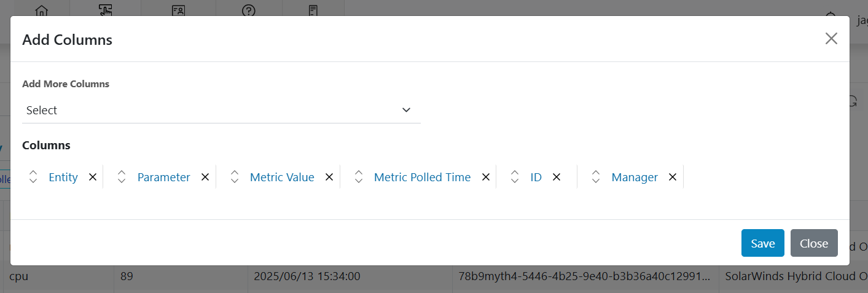The height and width of the screenshot is (293, 868).
Task: Remove the Parameter column
Action: pos(205,177)
